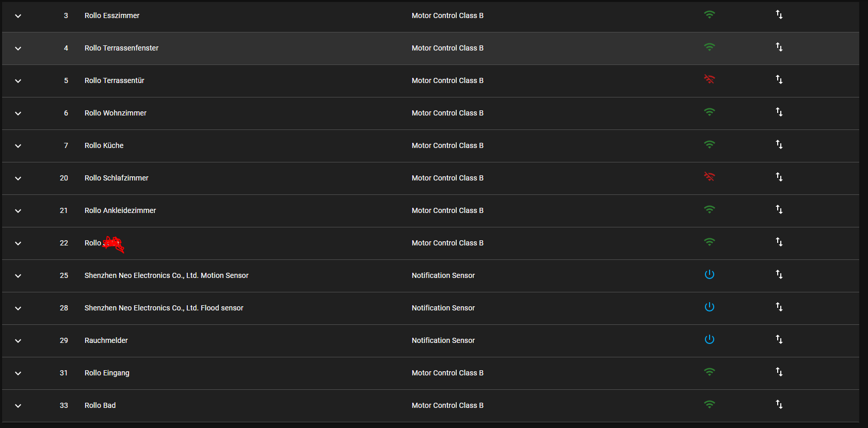The image size is (868, 428).
Task: Expand the Rauchmelder row chevron
Action: pyautogui.click(x=18, y=341)
